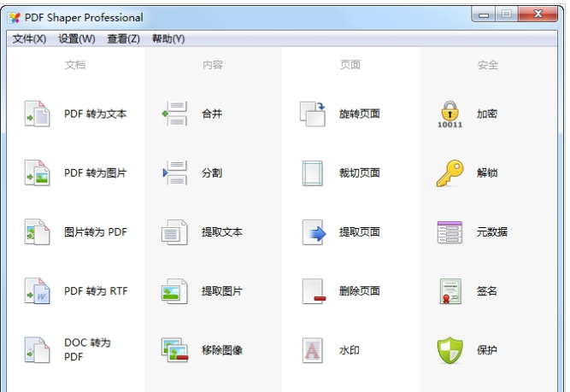Click the 页面 column heading
Viewport: 570px width, 392px height.
[x=350, y=65]
